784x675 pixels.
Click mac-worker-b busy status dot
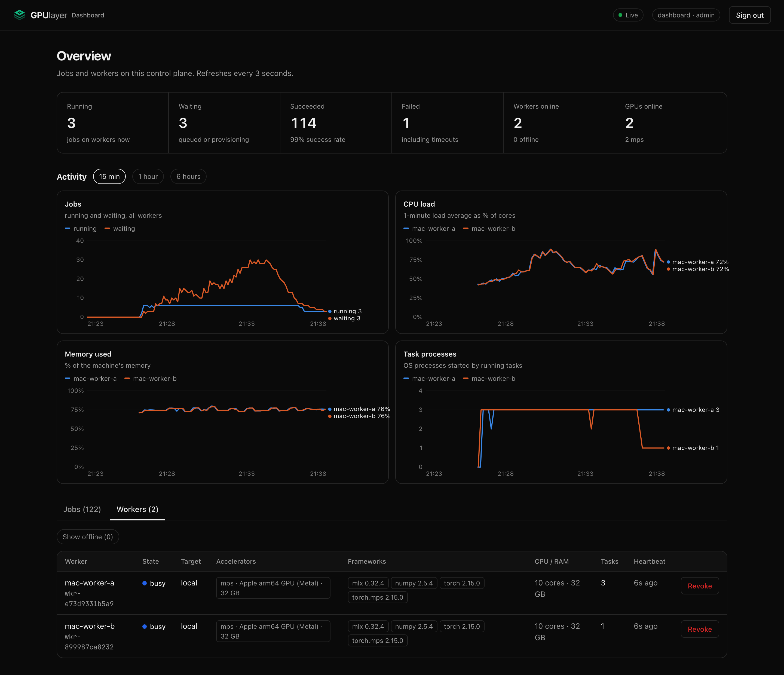pos(145,627)
